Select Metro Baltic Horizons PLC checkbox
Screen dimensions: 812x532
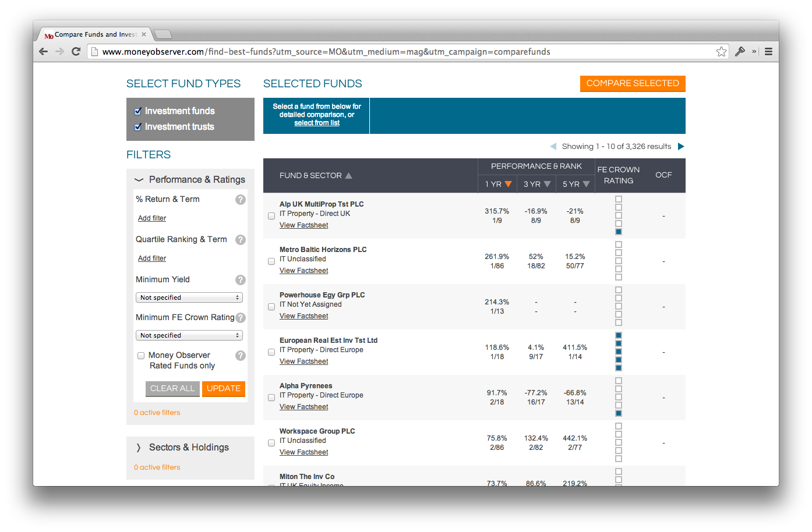[271, 261]
